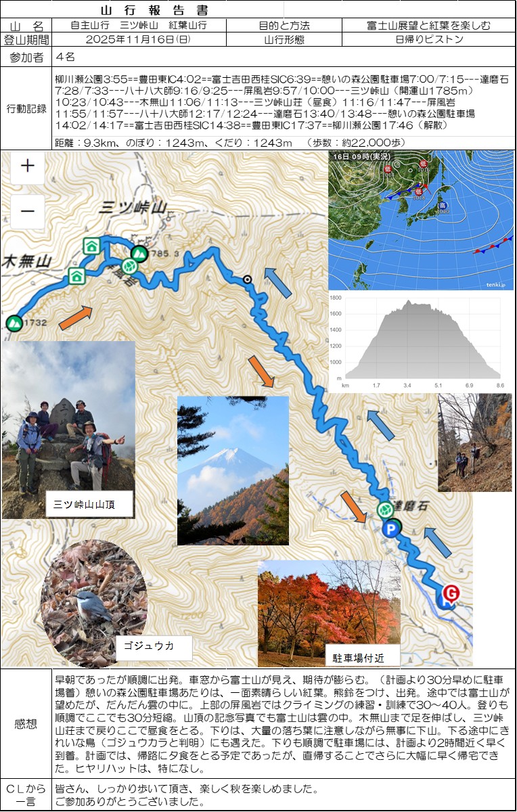Click the ゴジュウカ bird circular photo
The image size is (517, 812).
(85, 604)
